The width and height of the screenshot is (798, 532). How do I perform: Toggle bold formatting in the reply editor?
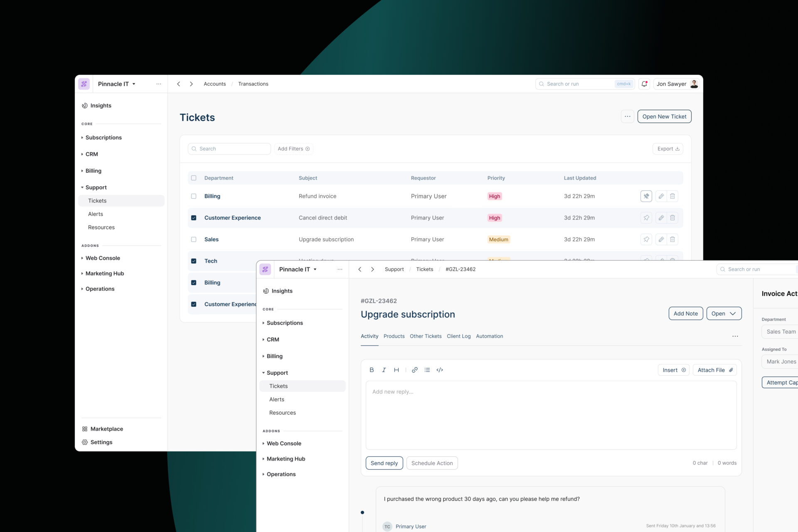[371, 369]
